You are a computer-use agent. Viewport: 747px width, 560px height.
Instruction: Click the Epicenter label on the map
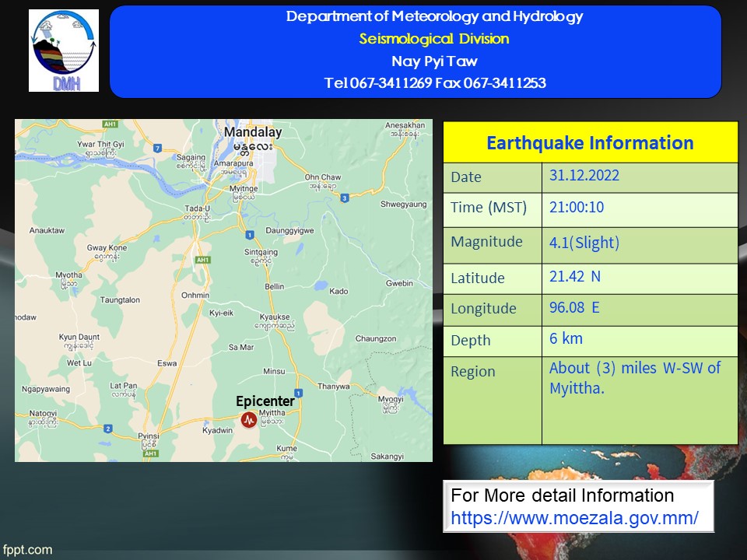[x=265, y=401]
